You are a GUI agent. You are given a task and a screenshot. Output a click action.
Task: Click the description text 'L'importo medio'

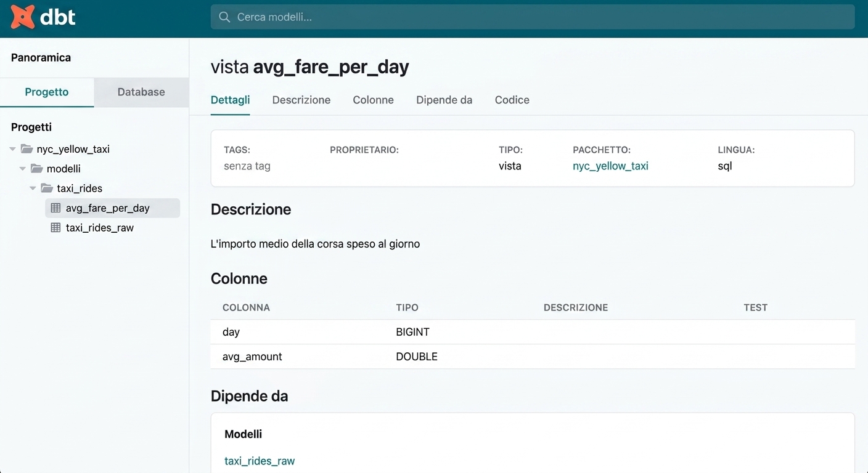(x=315, y=244)
